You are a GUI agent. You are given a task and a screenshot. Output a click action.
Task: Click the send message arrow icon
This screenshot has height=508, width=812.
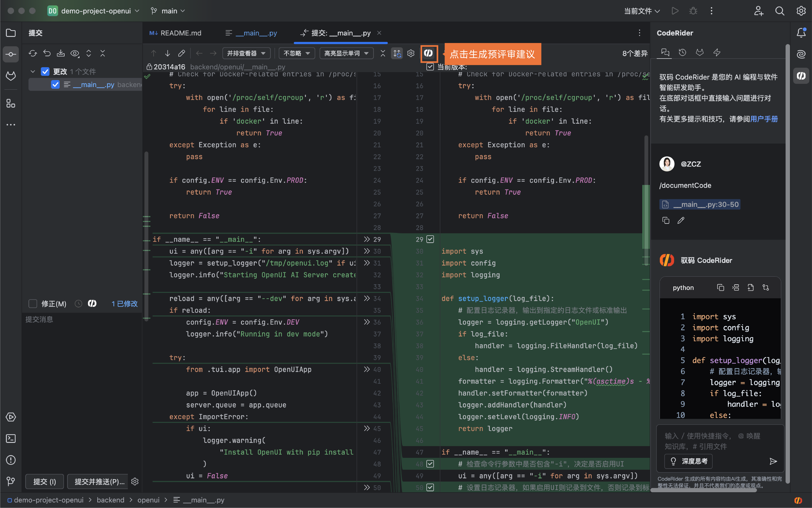coord(773,461)
